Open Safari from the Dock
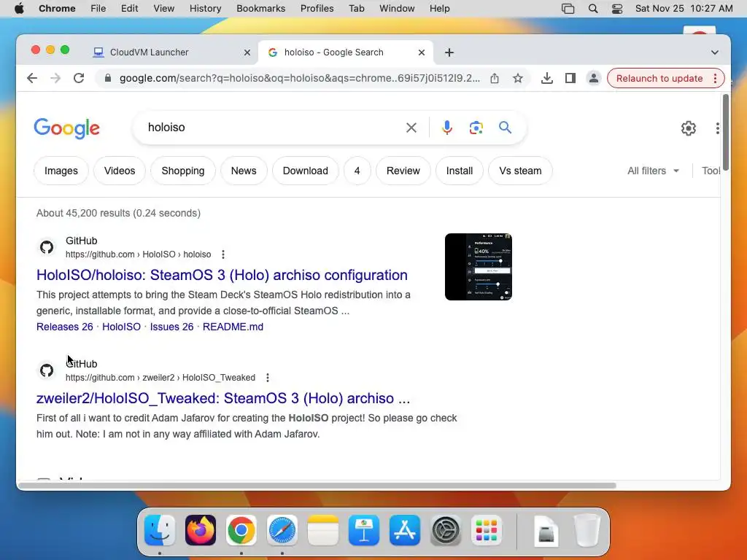 click(x=282, y=530)
